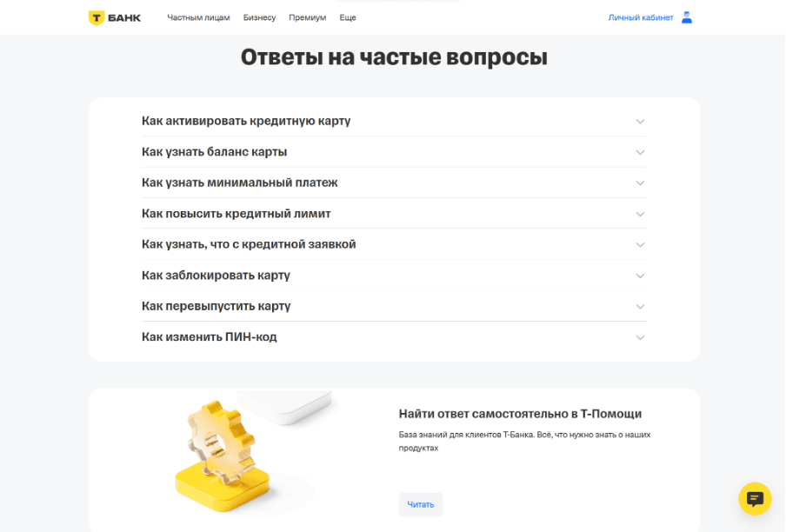This screenshot has height=532, width=786.
Task: Expand chevron next to card balance question
Action: (x=640, y=152)
